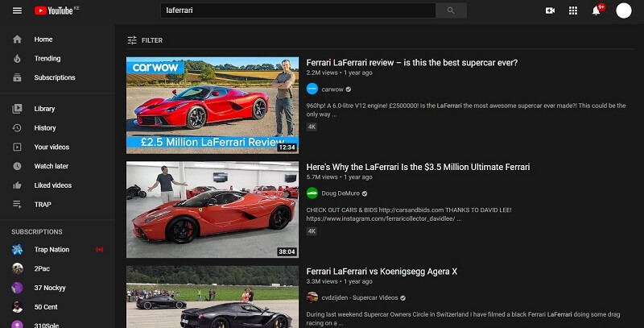Screen dimensions: 644x328
Task: Click the 50 Cent channel avatar
Action: point(17,306)
